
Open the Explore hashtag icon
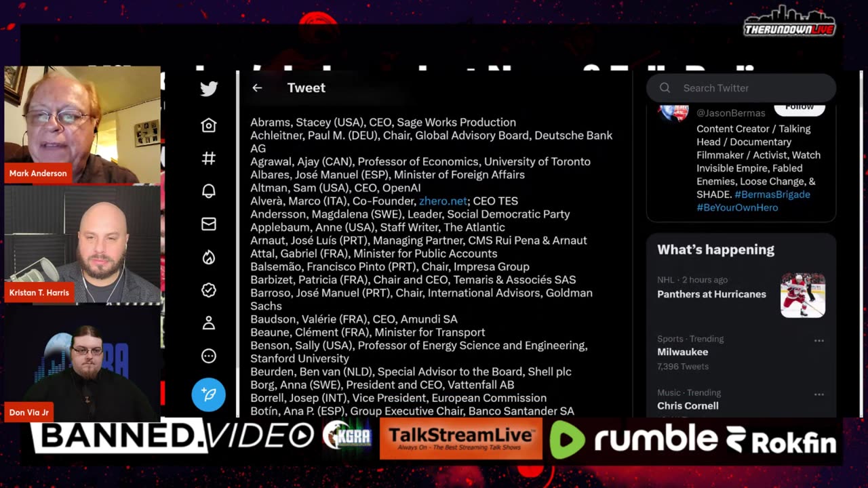coord(209,158)
